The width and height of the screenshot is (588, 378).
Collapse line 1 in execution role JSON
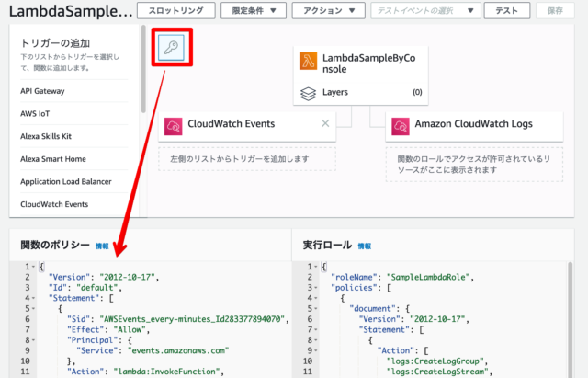tap(315, 267)
